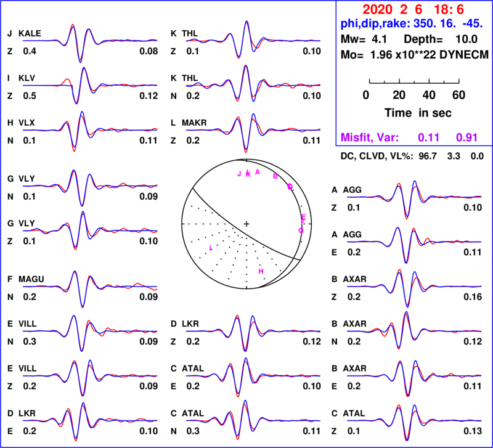
Task: Click the VLX N waveform trace
Action: tap(90, 131)
